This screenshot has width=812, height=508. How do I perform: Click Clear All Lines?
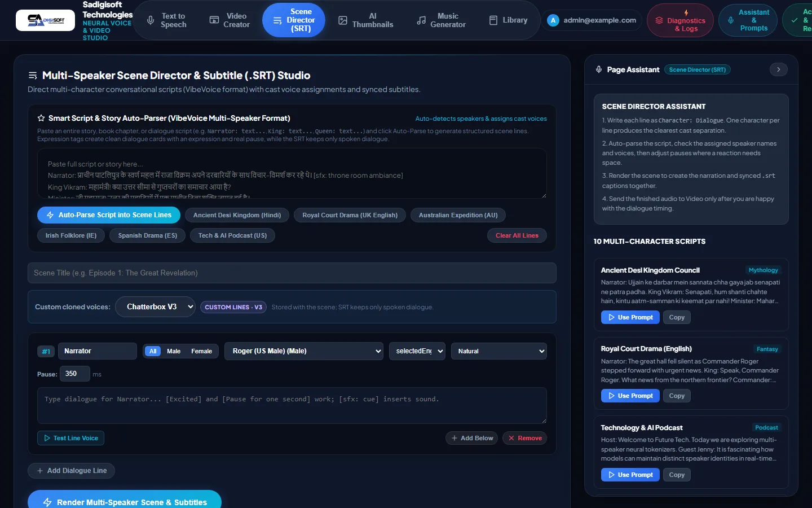(x=517, y=235)
